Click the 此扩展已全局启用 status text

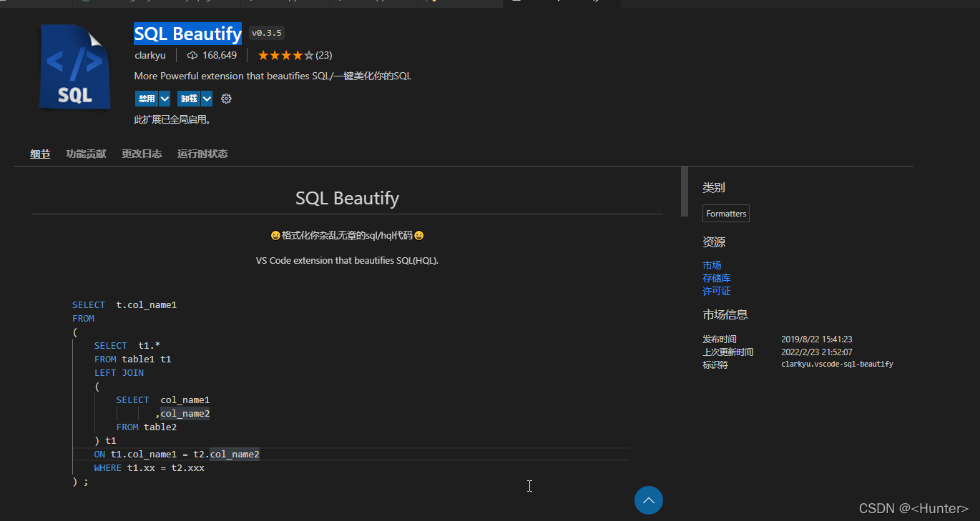173,119
